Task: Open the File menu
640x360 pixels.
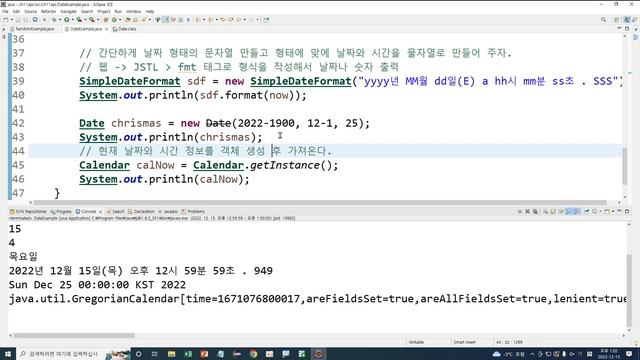Action: tap(5, 11)
